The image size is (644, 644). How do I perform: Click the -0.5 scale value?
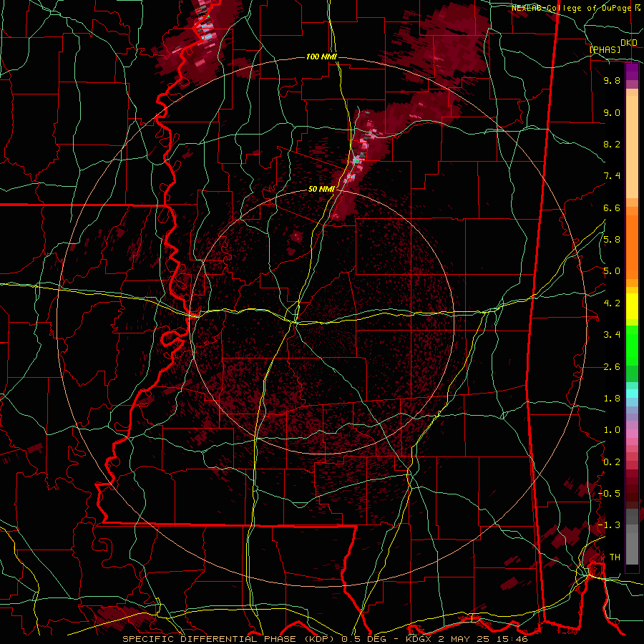click(609, 494)
